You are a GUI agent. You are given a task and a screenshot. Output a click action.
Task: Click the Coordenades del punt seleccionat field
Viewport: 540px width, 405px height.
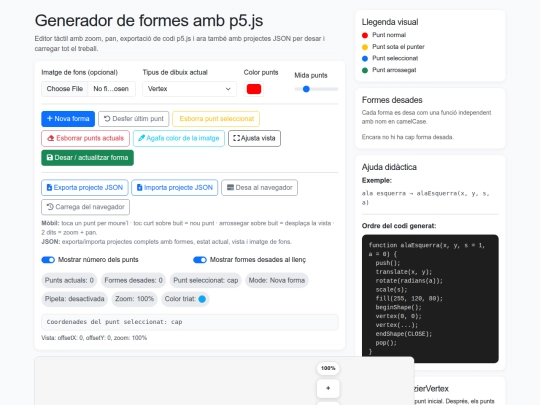point(190,322)
